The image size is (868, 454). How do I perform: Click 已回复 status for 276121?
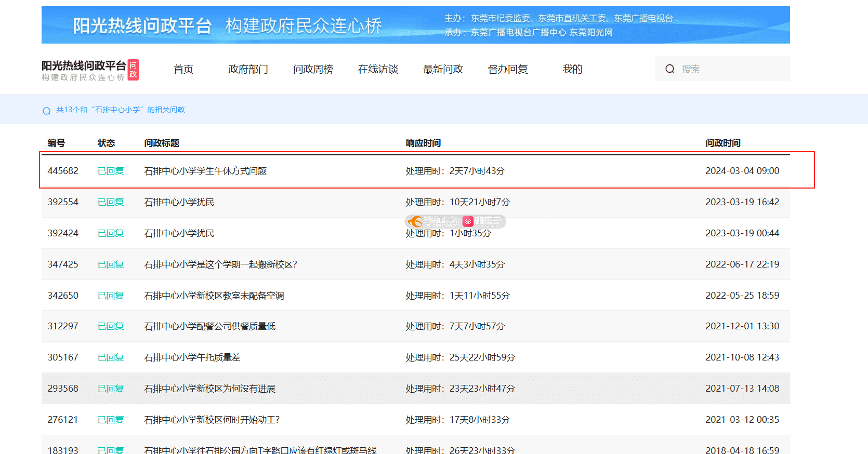click(x=111, y=420)
